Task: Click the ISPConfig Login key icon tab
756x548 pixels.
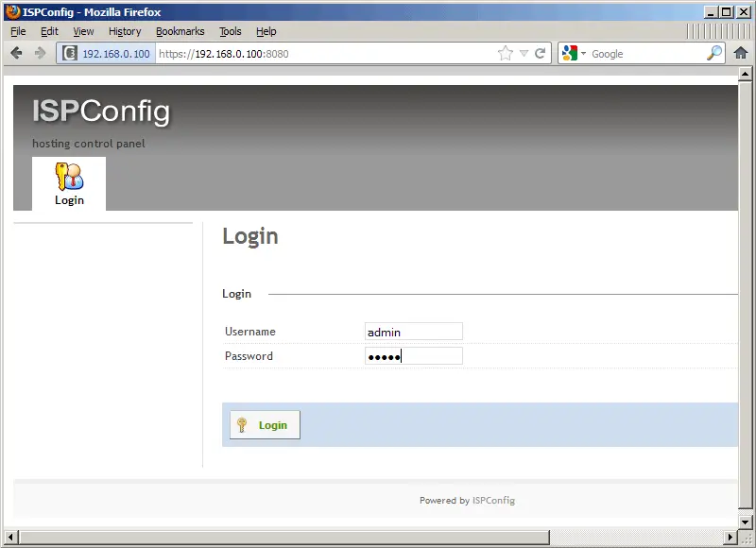Action: (69, 183)
